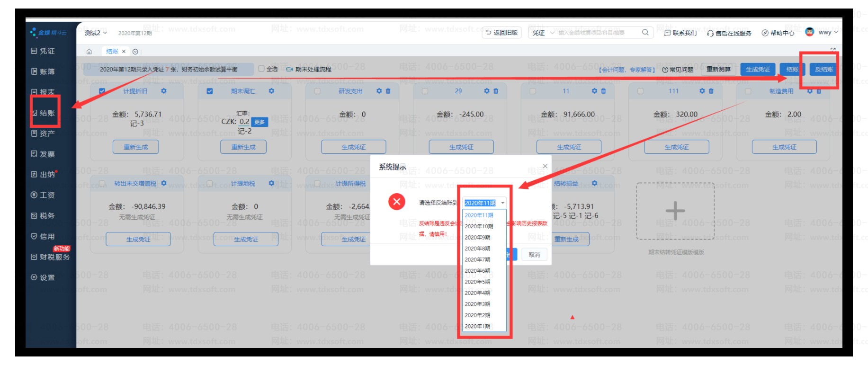The width and height of the screenshot is (868, 365).
Task: Click the voucher search input field
Action: 597,33
